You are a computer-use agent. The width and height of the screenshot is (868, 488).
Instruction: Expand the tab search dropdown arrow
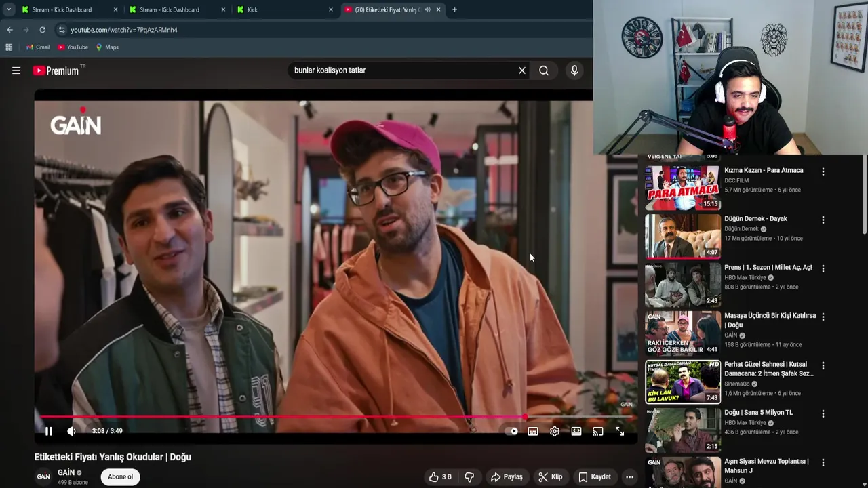click(x=8, y=9)
